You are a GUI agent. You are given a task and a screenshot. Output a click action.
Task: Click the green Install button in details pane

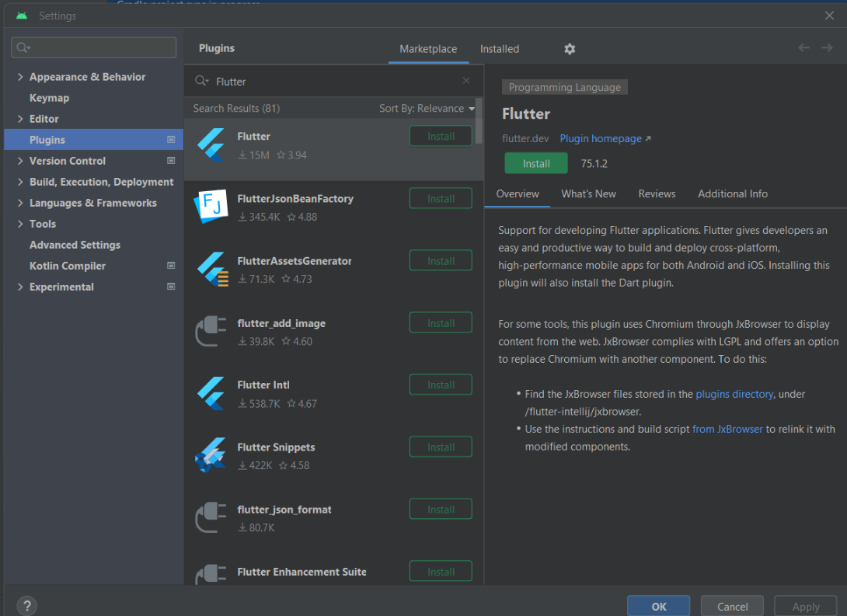tap(536, 163)
